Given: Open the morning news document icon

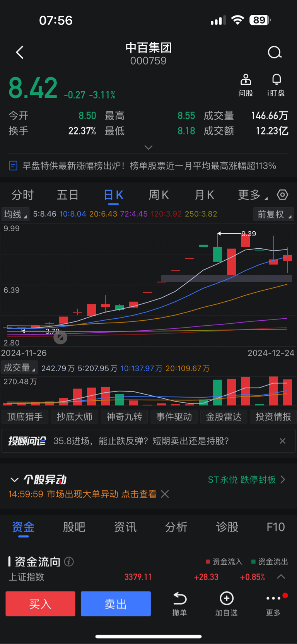Looking at the screenshot, I should tap(13, 166).
